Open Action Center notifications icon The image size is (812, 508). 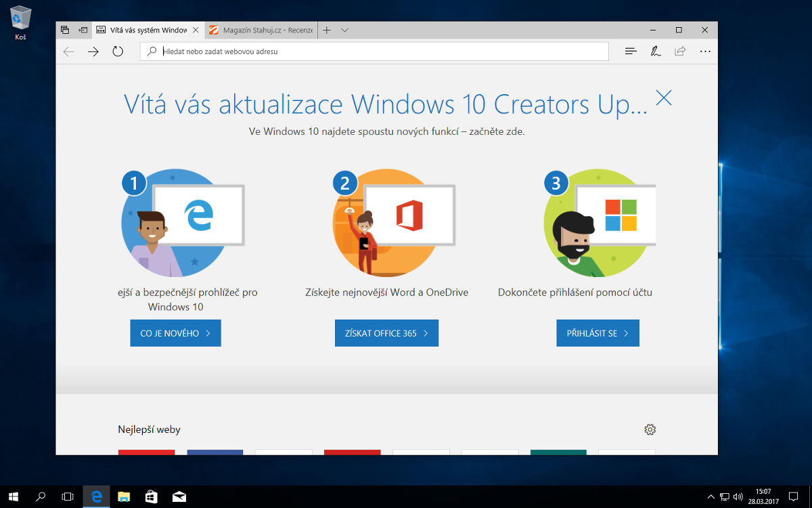click(x=794, y=496)
